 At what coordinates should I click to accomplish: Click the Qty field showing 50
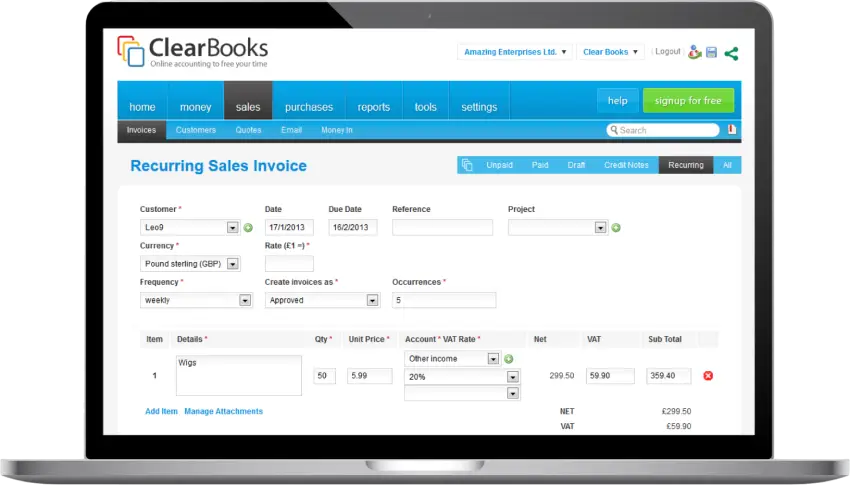[325, 376]
